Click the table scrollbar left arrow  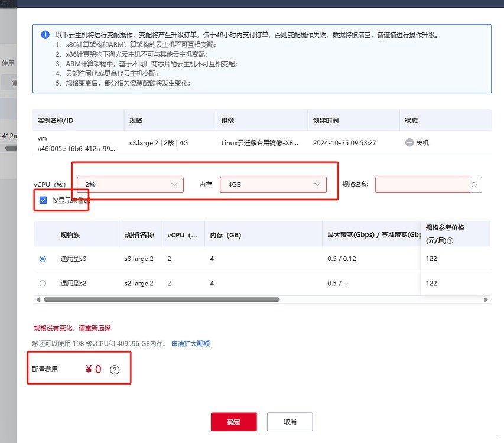tap(38, 299)
